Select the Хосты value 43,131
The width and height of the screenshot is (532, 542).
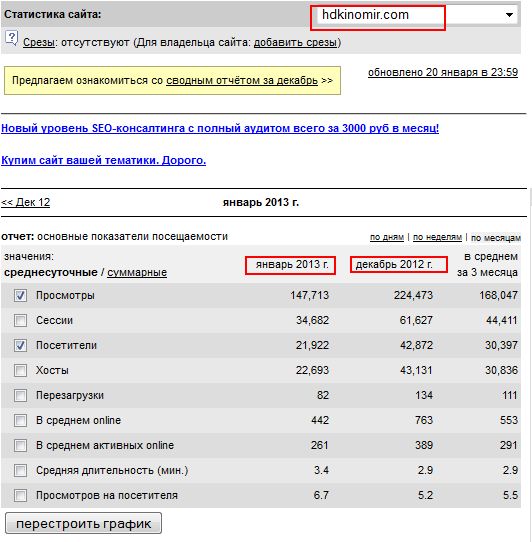[416, 370]
